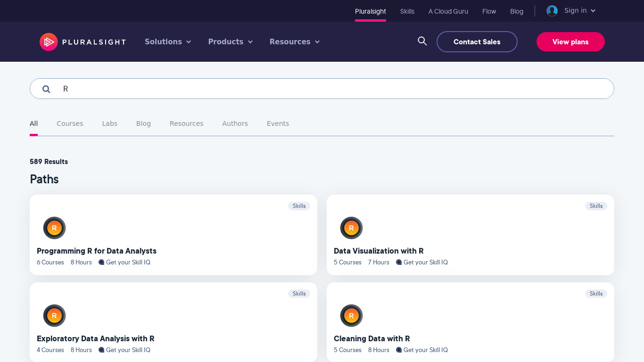Expand the Solutions menu
This screenshot has height=362, width=644.
tap(168, 42)
